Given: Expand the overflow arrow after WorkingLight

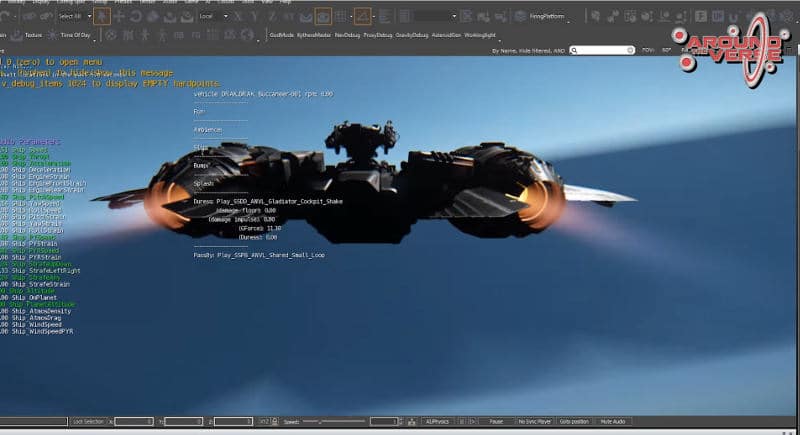Looking at the screenshot, I should click(x=499, y=39).
